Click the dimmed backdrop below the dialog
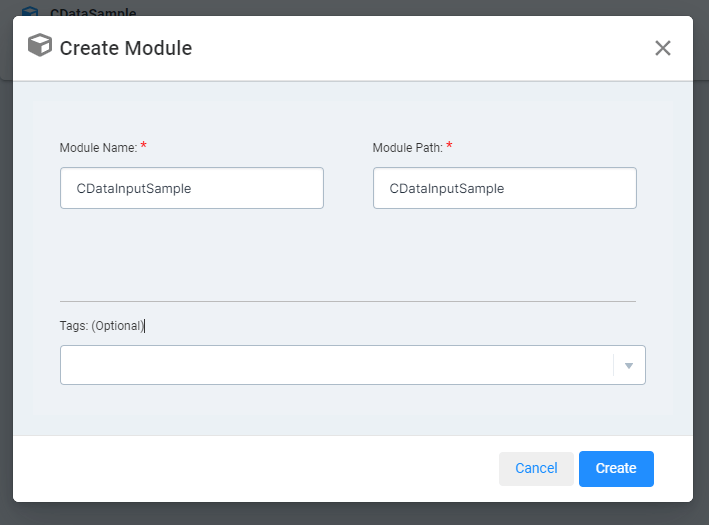This screenshot has height=525, width=709. (x=354, y=514)
